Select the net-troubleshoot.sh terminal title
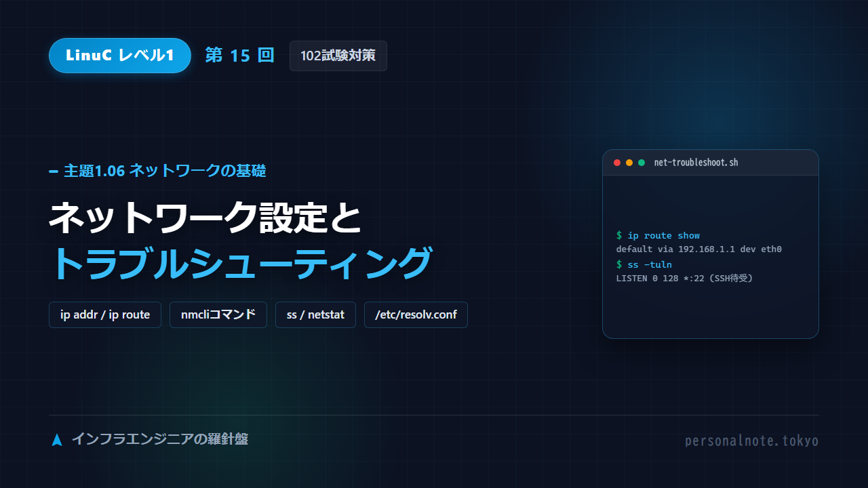Viewport: 868px width, 488px height. click(696, 163)
